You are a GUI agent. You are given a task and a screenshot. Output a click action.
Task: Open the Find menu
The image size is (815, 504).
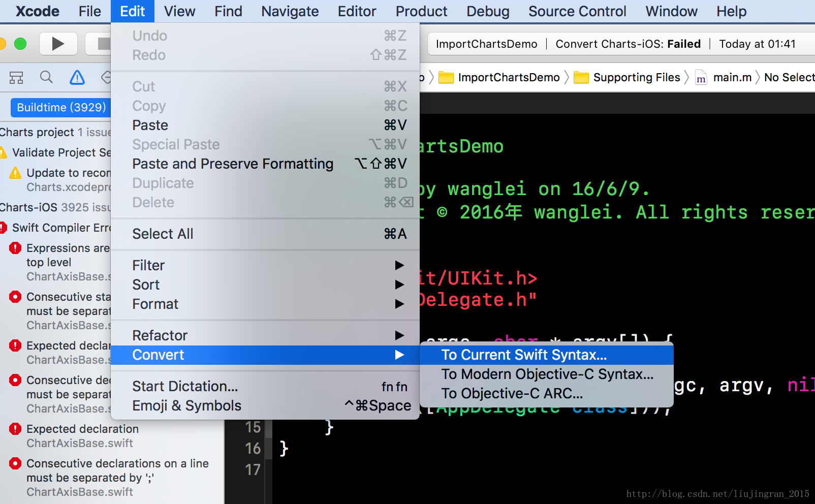point(228,11)
